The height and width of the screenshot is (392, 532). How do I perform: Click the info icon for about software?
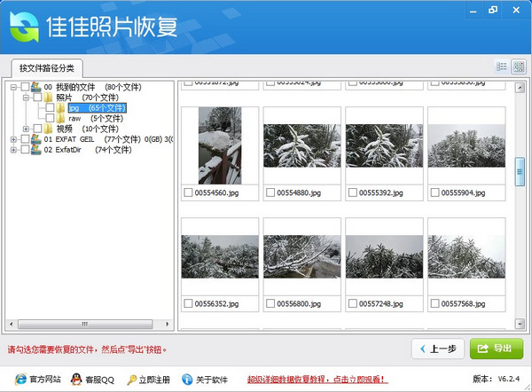(187, 379)
